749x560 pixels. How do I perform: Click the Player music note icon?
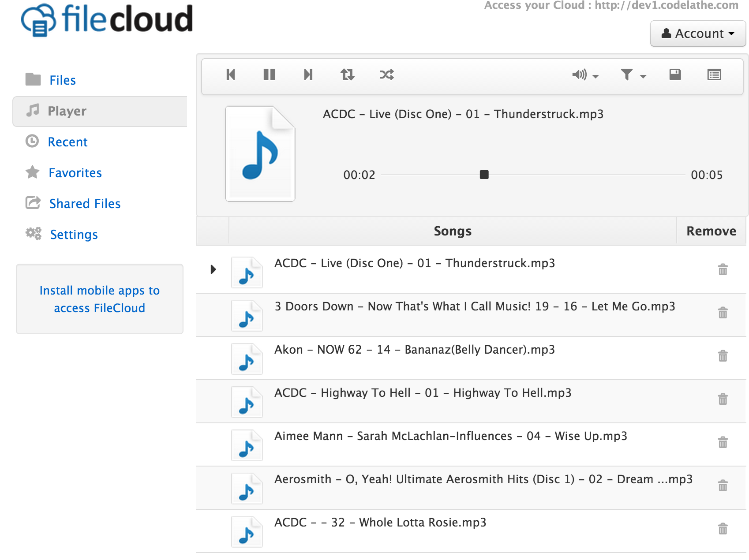click(33, 110)
